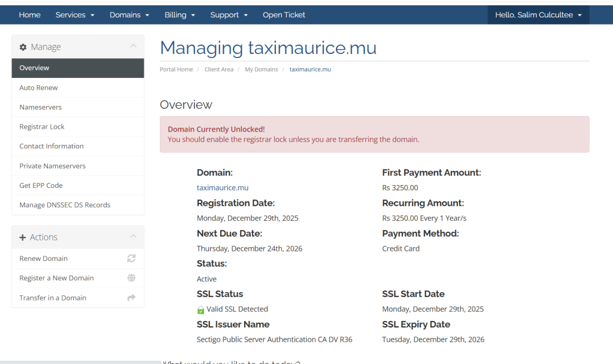613x364 pixels.
Task: Click the globe icon beside Register a New Domain
Action: point(131,278)
